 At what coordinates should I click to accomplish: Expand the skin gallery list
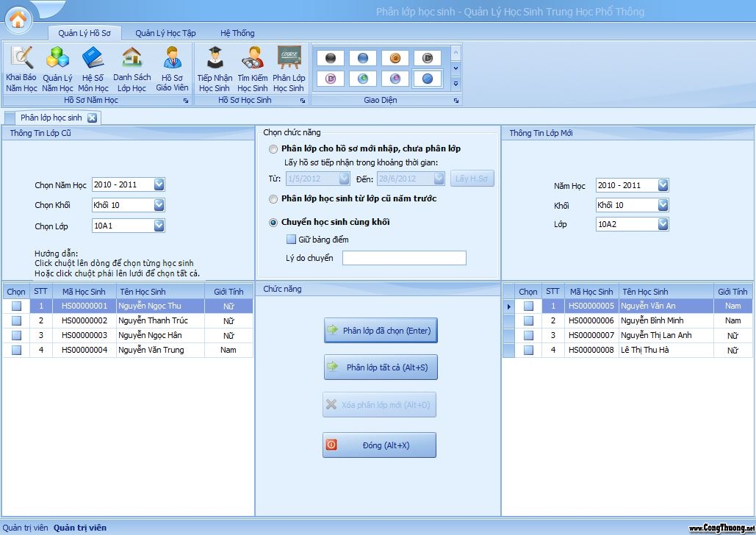[456, 84]
